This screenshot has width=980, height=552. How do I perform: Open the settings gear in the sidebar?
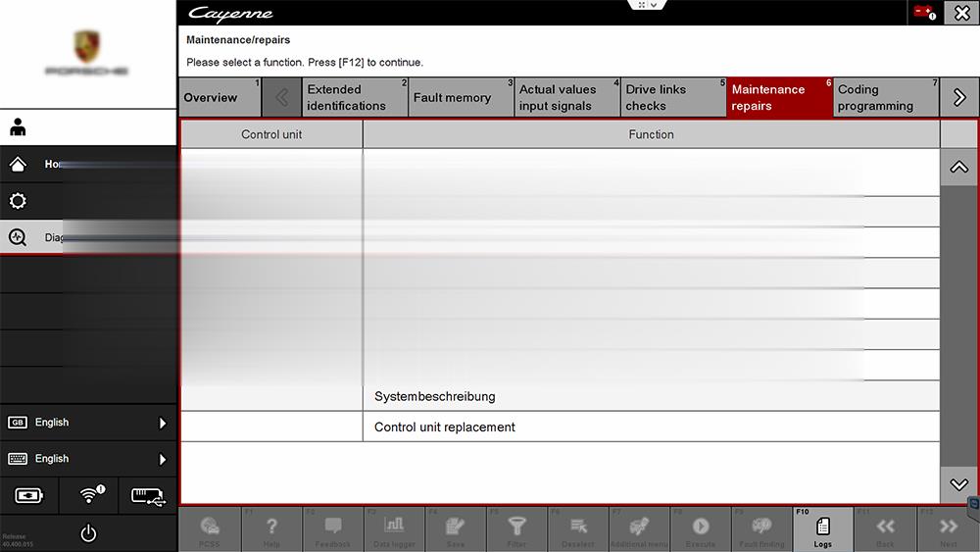pos(18,201)
